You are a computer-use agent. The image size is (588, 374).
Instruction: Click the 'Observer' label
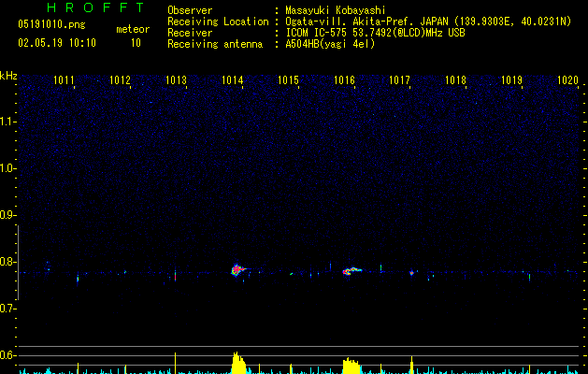(x=190, y=10)
